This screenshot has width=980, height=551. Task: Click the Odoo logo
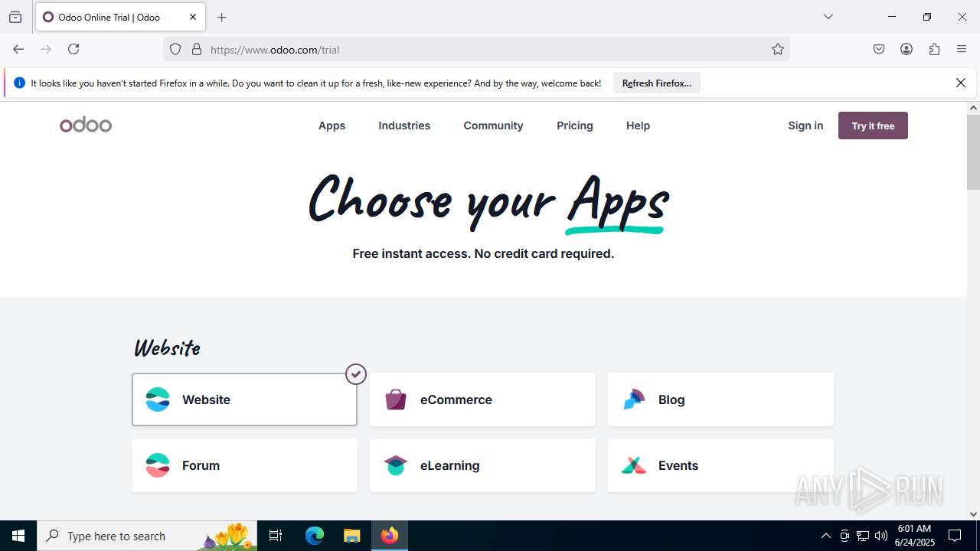86,126
